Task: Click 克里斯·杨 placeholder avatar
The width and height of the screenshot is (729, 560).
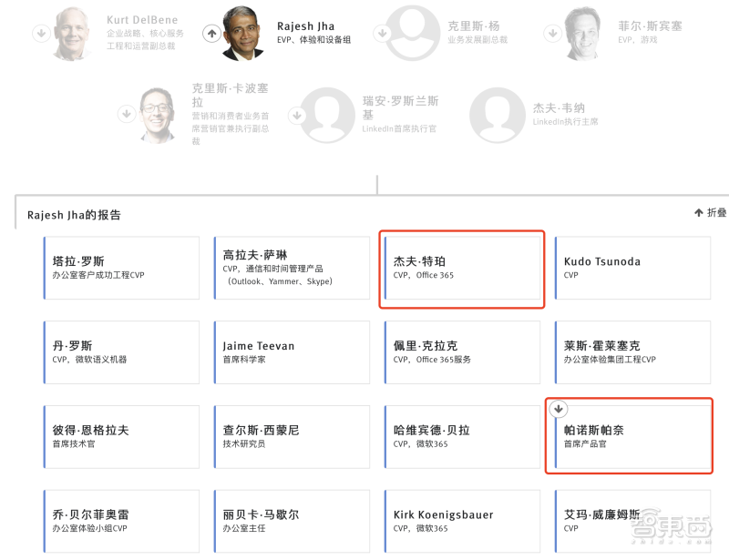Action: point(413,33)
